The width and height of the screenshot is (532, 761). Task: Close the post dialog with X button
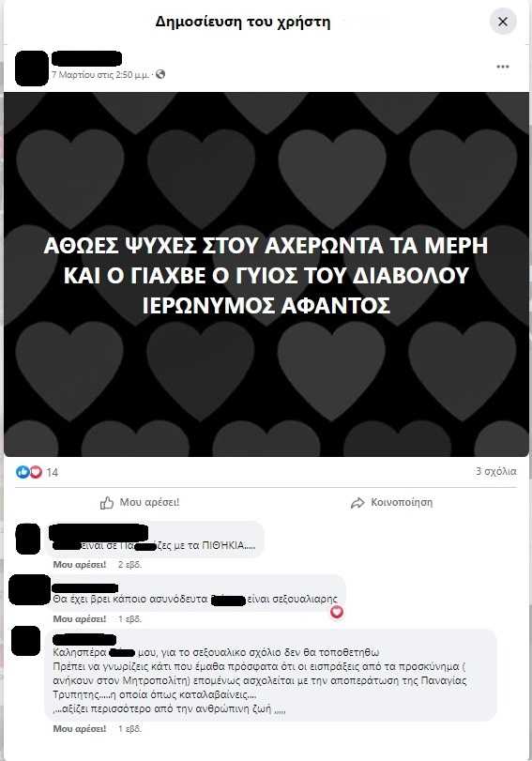(x=503, y=22)
